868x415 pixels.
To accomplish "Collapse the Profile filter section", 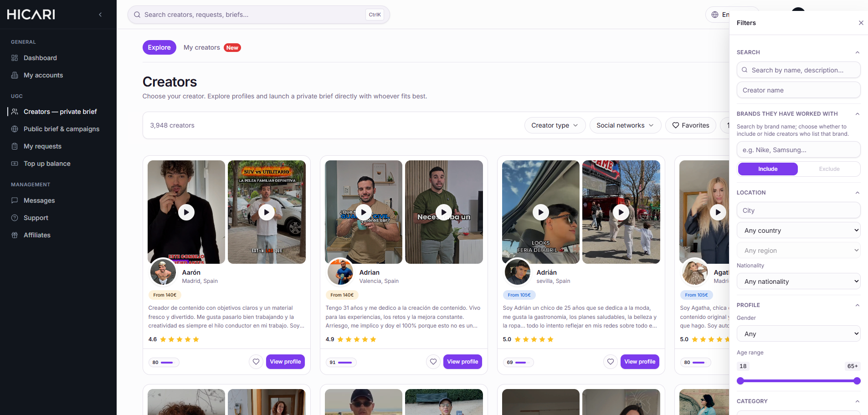I will [857, 305].
